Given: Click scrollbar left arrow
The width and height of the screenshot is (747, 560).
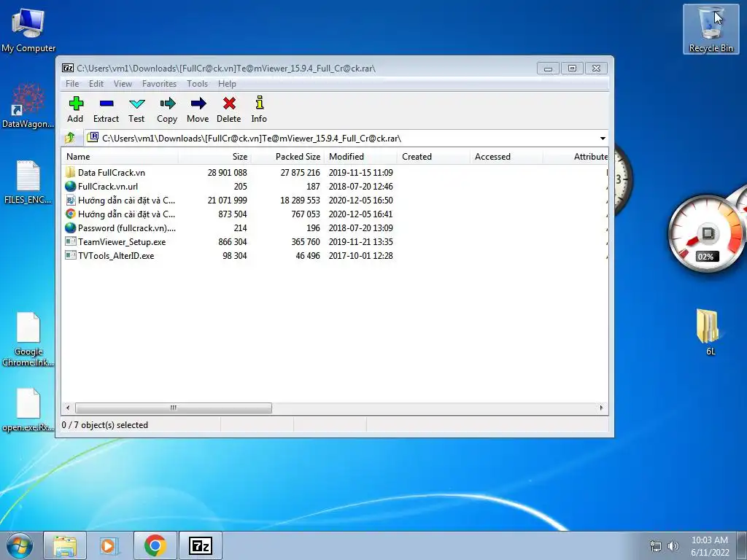Looking at the screenshot, I should [x=68, y=408].
